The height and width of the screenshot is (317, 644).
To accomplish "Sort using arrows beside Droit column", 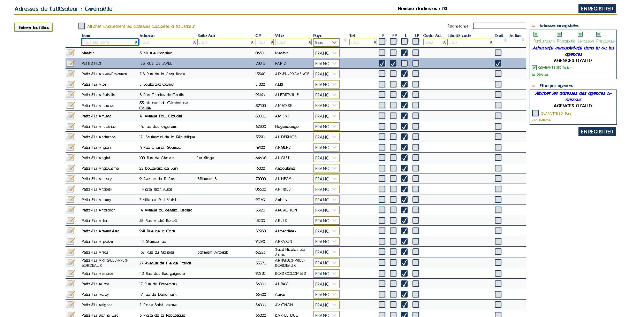I will pyautogui.click(x=505, y=40).
